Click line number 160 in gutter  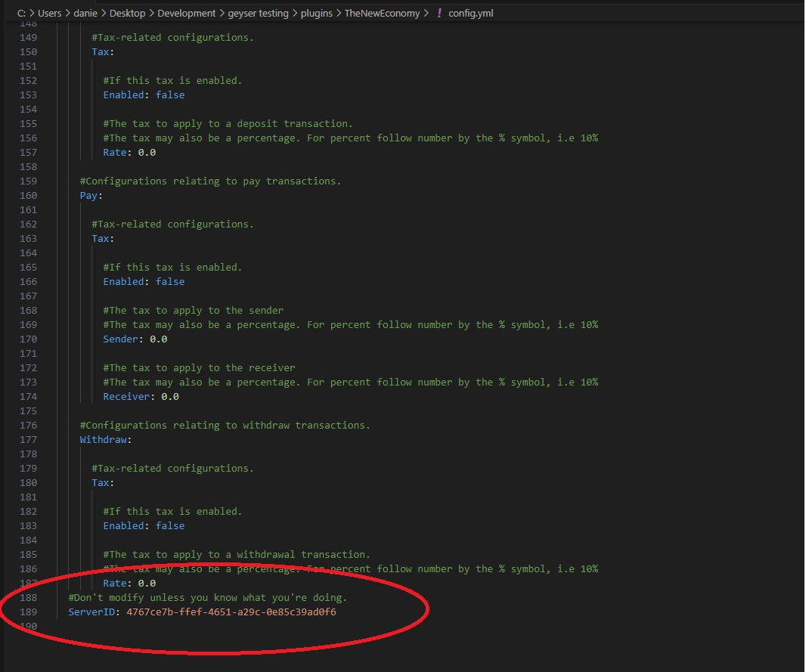(x=27, y=195)
